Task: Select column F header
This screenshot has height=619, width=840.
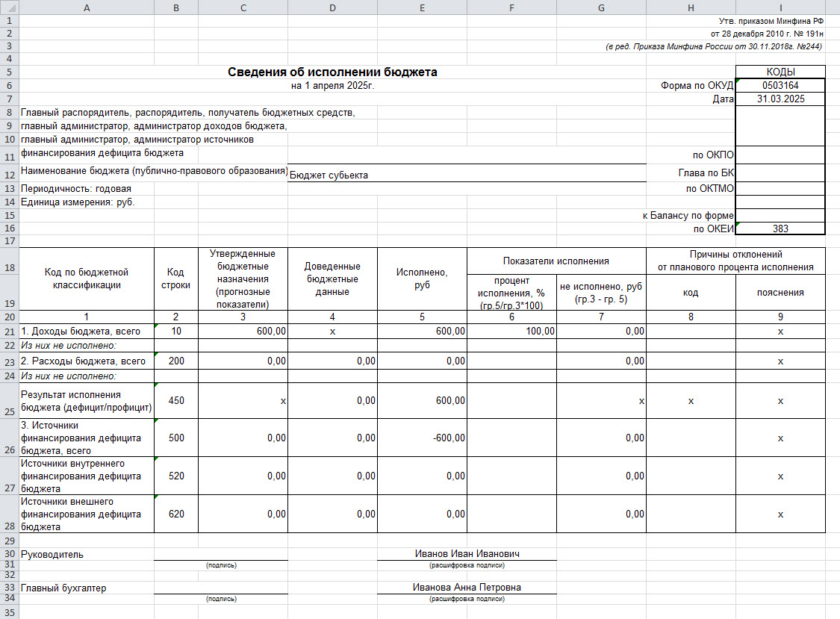Action: pyautogui.click(x=511, y=7)
